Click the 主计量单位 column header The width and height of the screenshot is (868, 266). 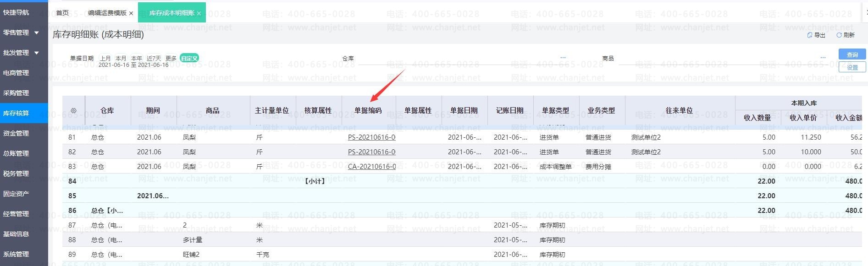[x=272, y=110]
